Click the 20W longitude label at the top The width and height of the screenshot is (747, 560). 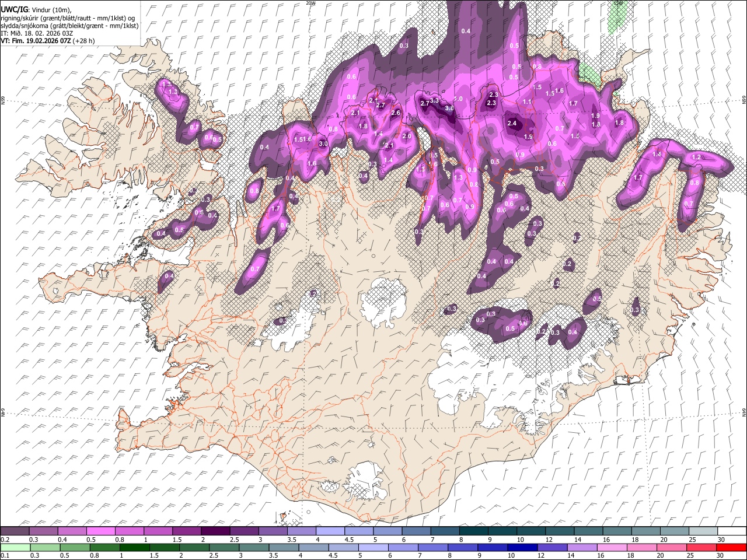(x=310, y=3)
